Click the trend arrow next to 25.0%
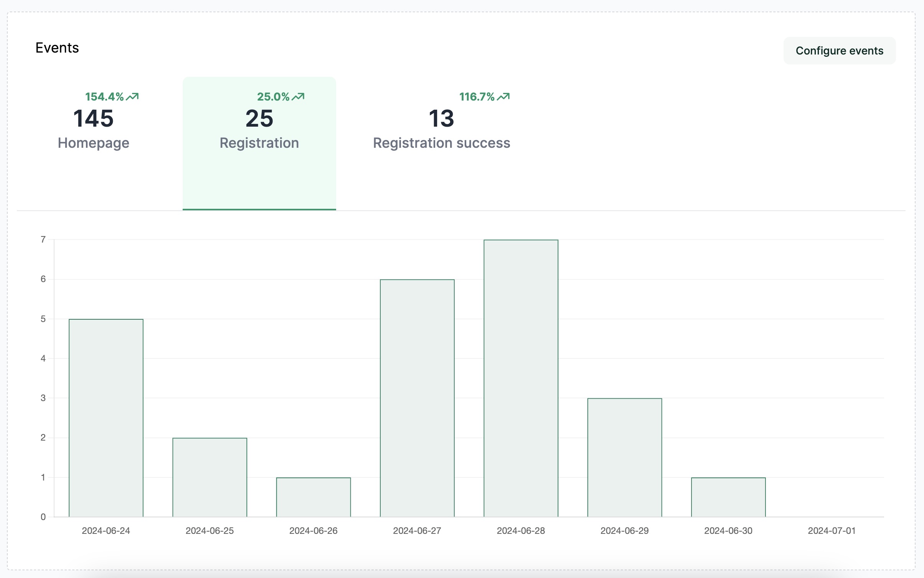 click(298, 97)
